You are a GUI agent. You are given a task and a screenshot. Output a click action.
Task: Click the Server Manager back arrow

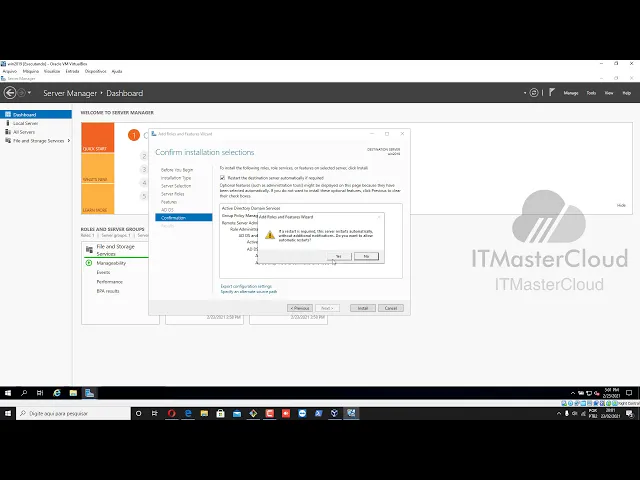coord(10,93)
